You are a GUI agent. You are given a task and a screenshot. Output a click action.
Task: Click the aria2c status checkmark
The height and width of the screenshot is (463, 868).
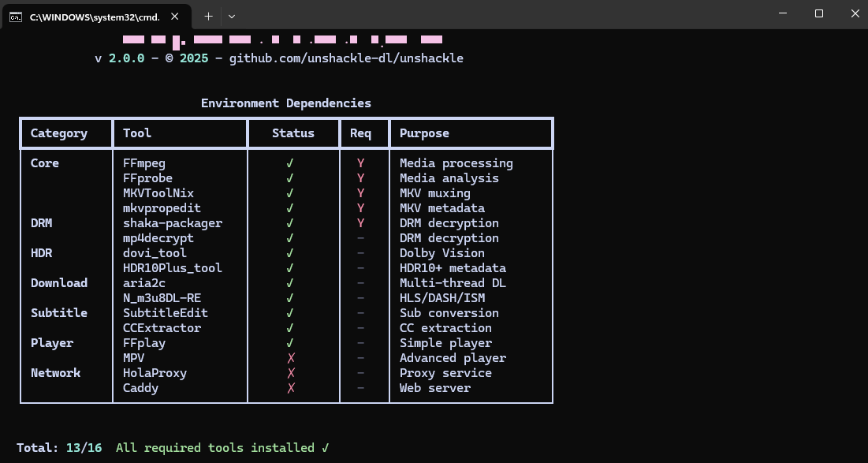[x=290, y=283]
